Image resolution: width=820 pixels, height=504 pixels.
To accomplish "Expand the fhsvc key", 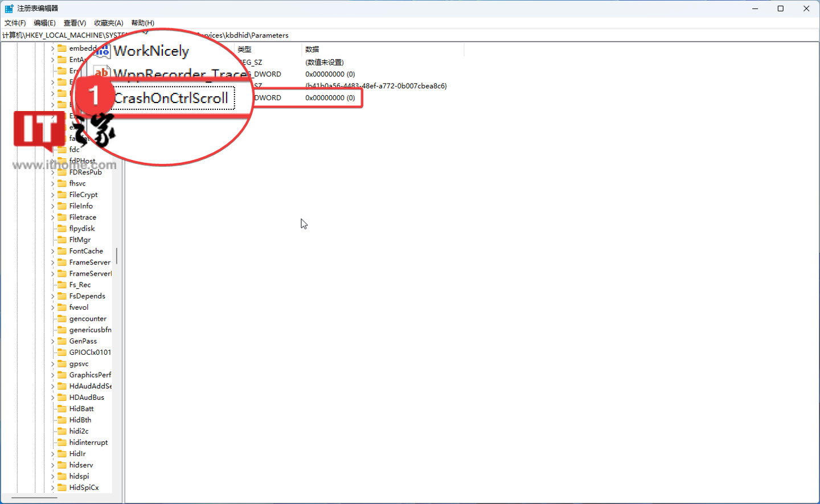I will pyautogui.click(x=52, y=183).
